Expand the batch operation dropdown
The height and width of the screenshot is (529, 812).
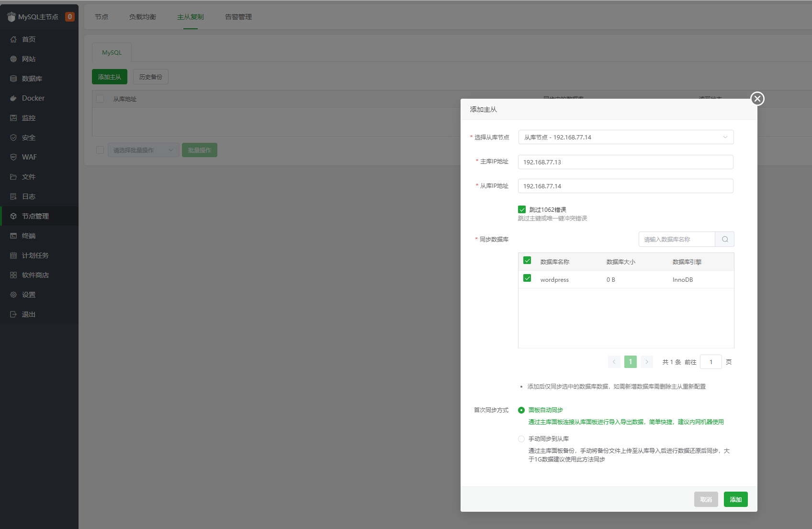(143, 150)
